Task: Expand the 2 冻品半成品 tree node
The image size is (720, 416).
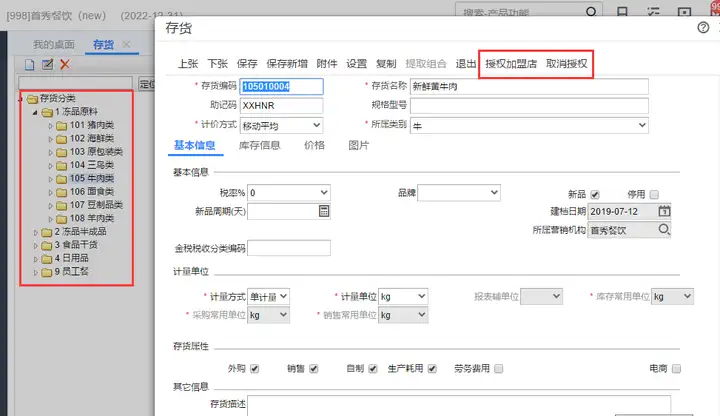Action: click(x=36, y=232)
